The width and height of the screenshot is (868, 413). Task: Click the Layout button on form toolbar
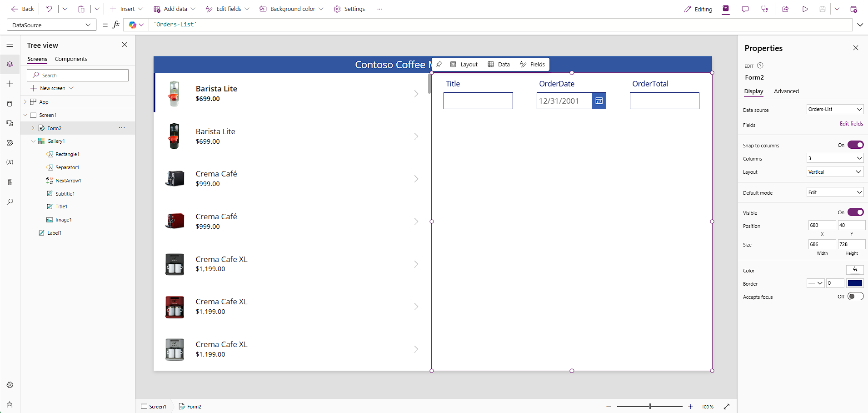[464, 64]
